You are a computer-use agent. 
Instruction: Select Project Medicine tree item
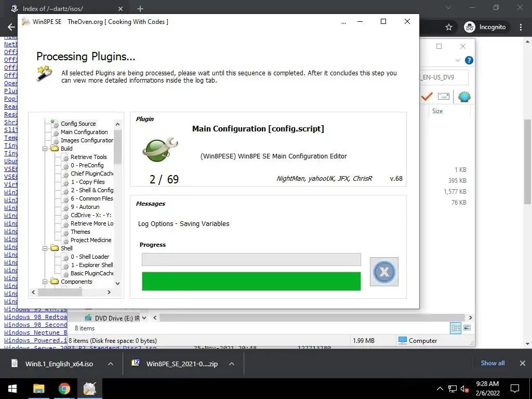[x=90, y=240]
